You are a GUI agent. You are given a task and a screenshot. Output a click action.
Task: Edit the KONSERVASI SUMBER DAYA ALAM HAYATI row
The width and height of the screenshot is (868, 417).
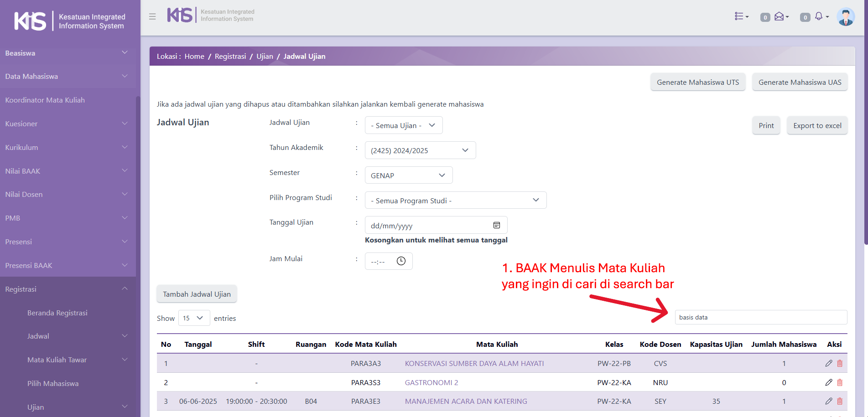pyautogui.click(x=829, y=363)
